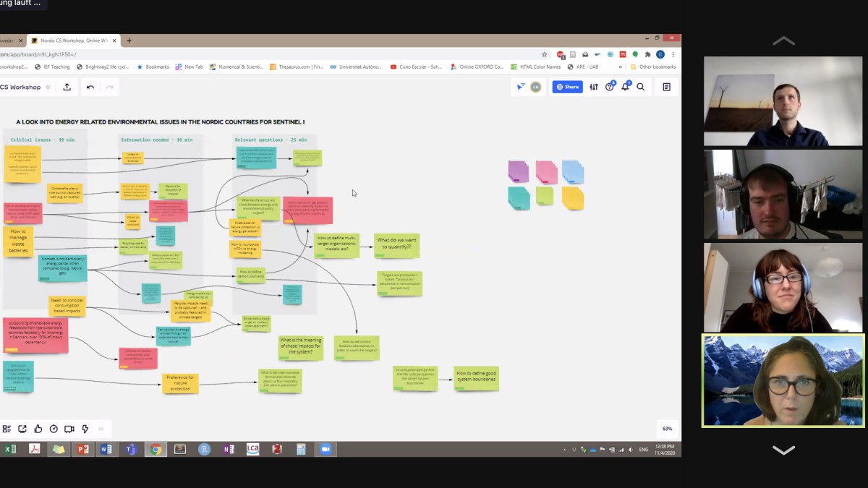Image resolution: width=868 pixels, height=488 pixels.
Task: Select Zoom video of woman with mountain background
Action: [783, 380]
